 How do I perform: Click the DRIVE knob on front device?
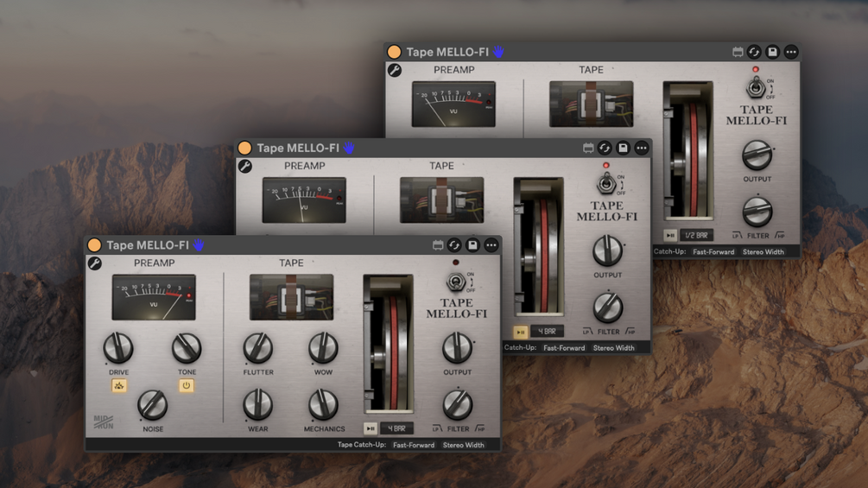[x=118, y=348]
